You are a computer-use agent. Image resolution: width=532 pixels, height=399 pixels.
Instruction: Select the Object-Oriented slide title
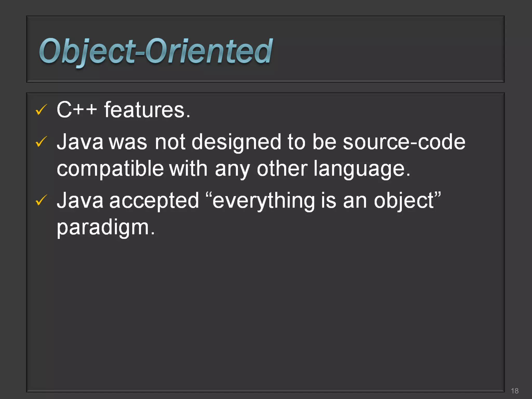(156, 51)
